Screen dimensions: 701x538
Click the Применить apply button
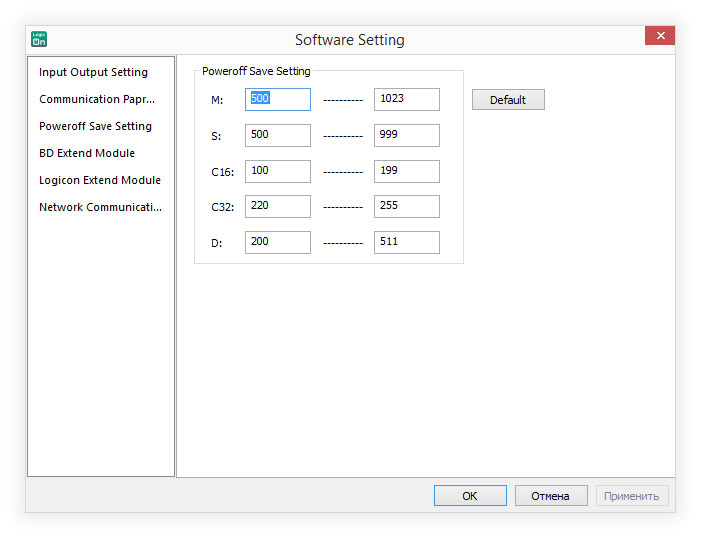[x=632, y=496]
